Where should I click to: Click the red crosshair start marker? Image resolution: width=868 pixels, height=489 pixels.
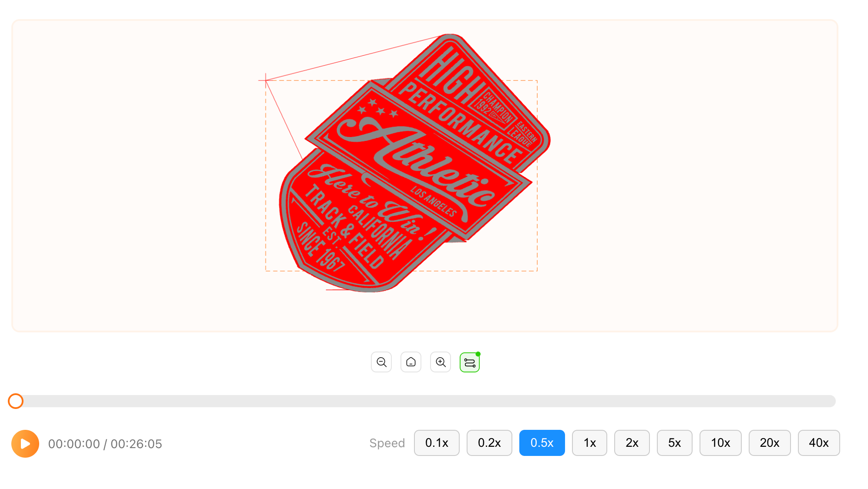pos(266,80)
